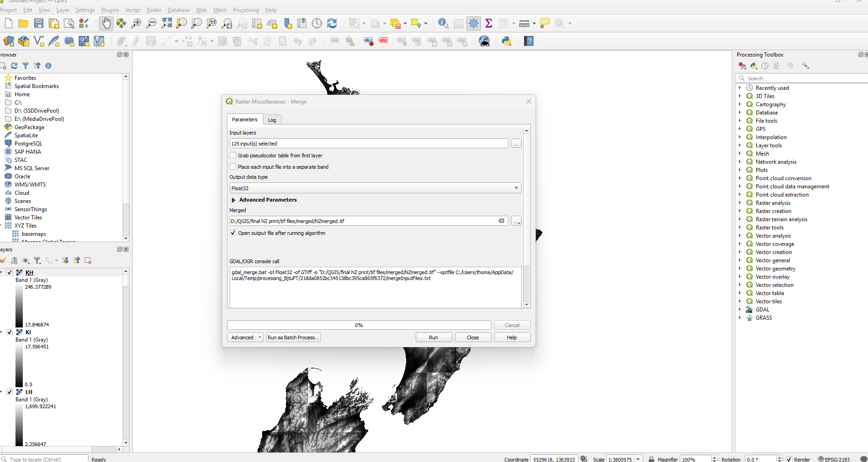Open the Processing Toolbox gear icon
868x462 pixels.
pos(474,23)
